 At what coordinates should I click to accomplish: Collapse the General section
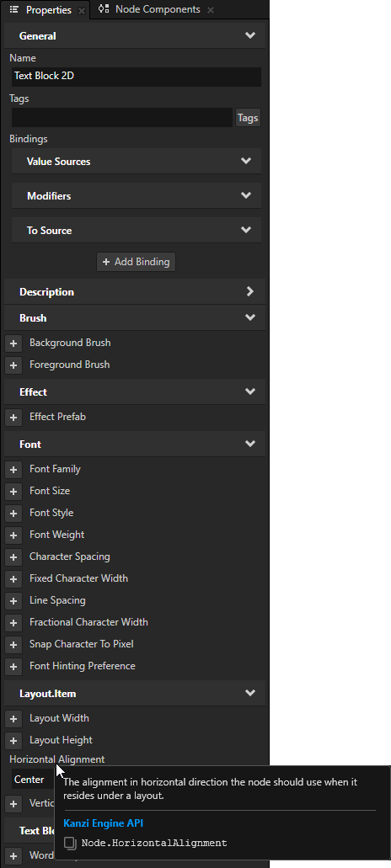[x=250, y=36]
